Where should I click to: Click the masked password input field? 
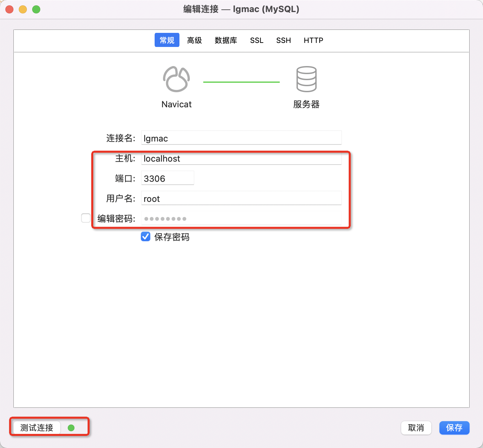(241, 218)
